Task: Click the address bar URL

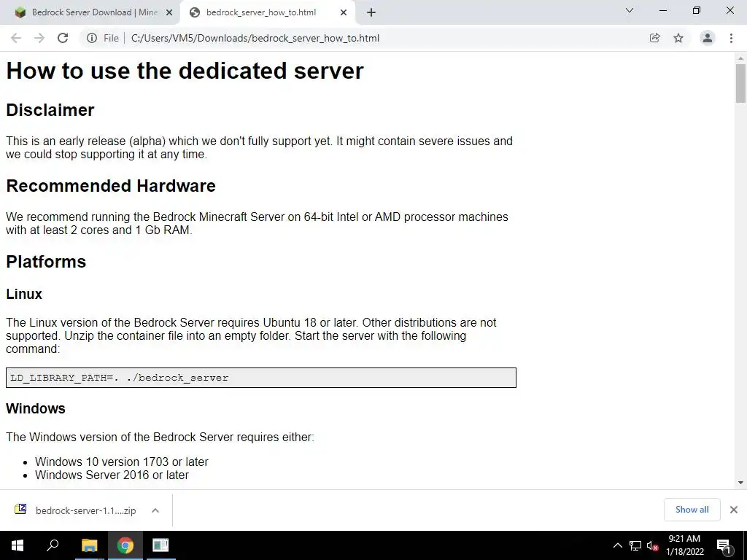Action: click(255, 38)
